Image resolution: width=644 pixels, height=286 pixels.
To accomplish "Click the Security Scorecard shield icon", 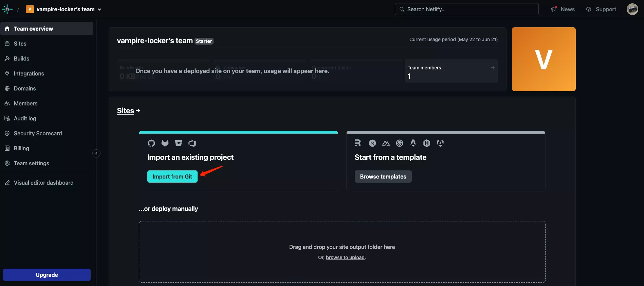I will [7, 133].
